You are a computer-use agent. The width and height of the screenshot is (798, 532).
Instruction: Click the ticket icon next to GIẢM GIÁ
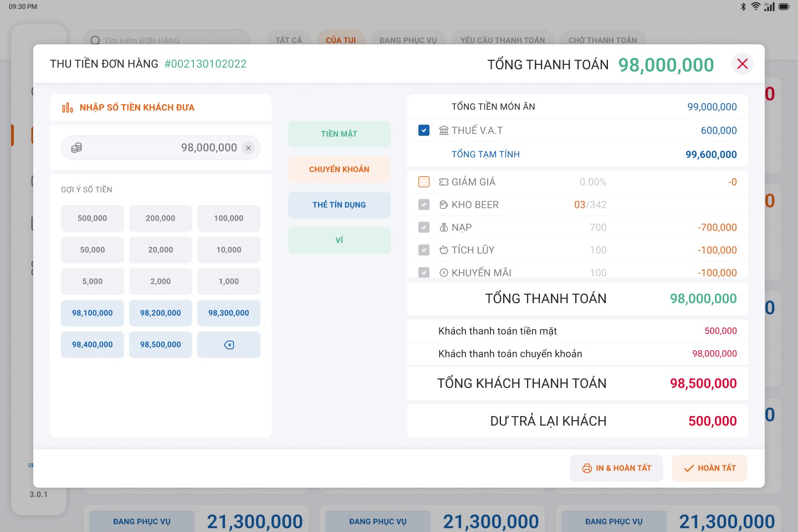pos(444,182)
